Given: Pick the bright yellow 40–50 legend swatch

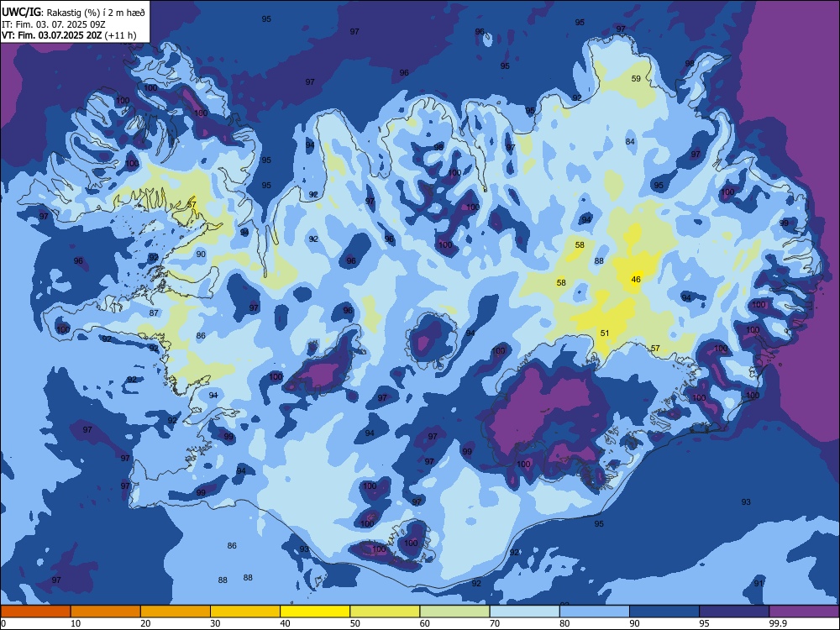Looking at the screenshot, I should pyautogui.click(x=315, y=612).
